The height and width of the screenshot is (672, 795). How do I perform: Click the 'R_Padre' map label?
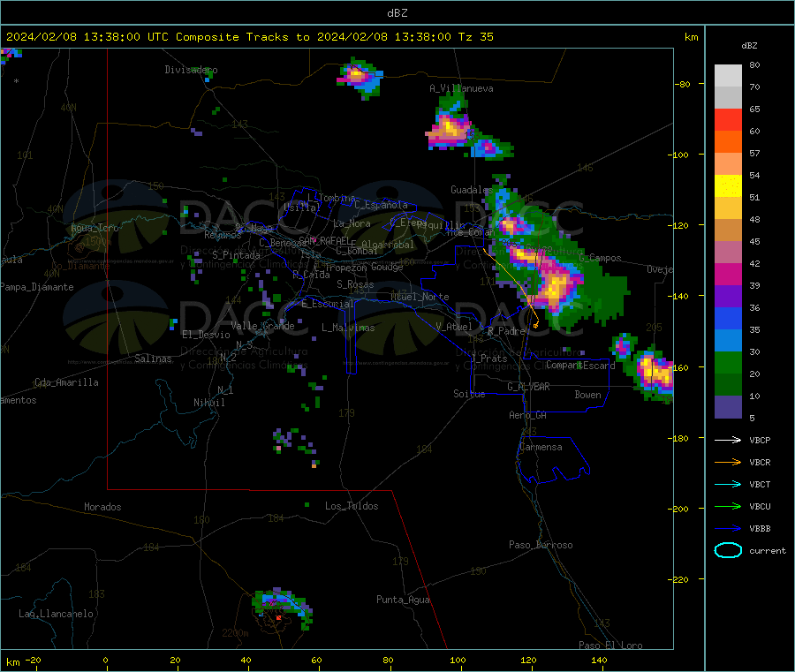(506, 331)
